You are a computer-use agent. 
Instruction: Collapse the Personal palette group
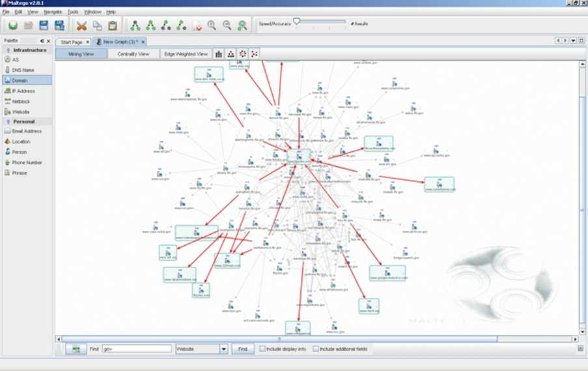(x=8, y=122)
